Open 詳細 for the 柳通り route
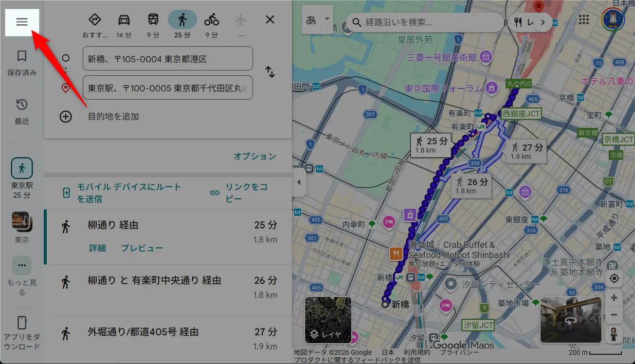The height and width of the screenshot is (364, 635). click(97, 248)
